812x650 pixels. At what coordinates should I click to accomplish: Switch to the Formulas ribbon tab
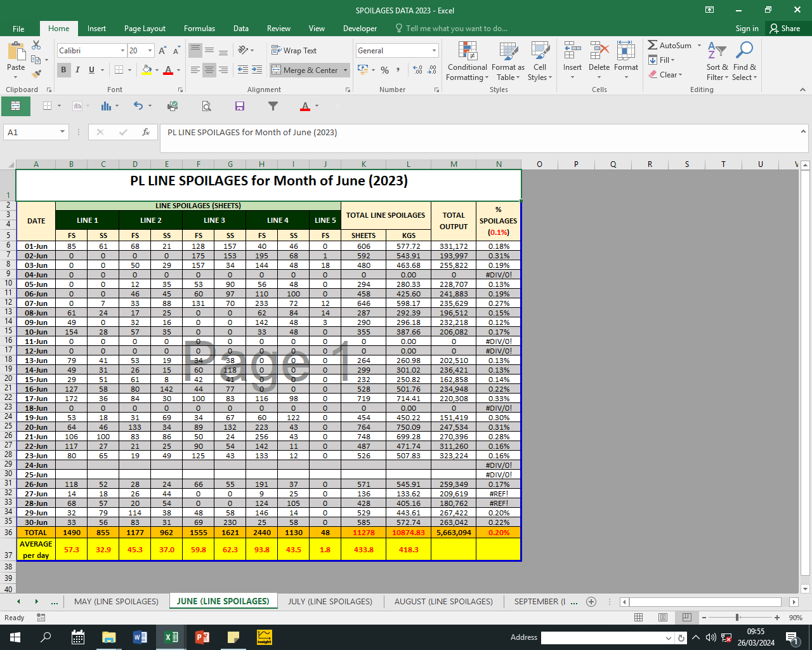[x=199, y=29]
